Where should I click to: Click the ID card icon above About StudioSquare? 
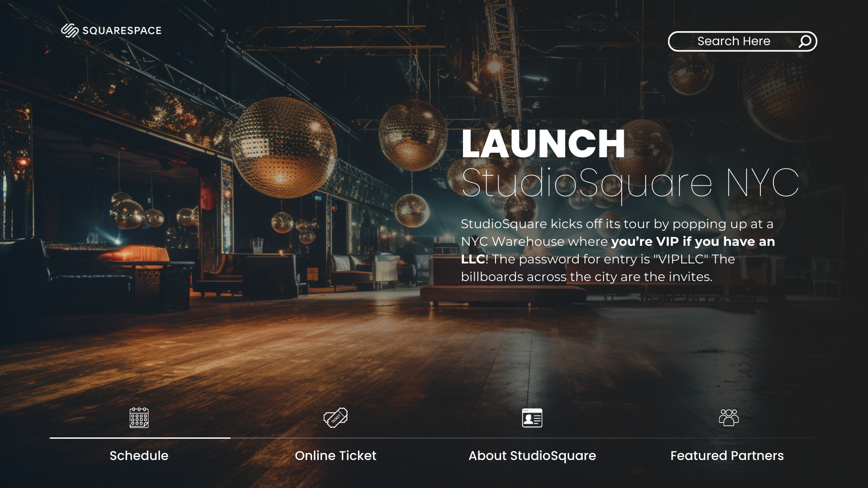532,418
